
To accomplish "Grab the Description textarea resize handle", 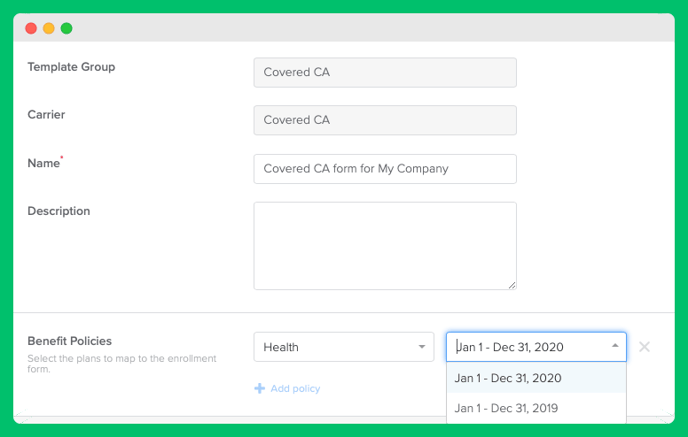I will tap(512, 285).
